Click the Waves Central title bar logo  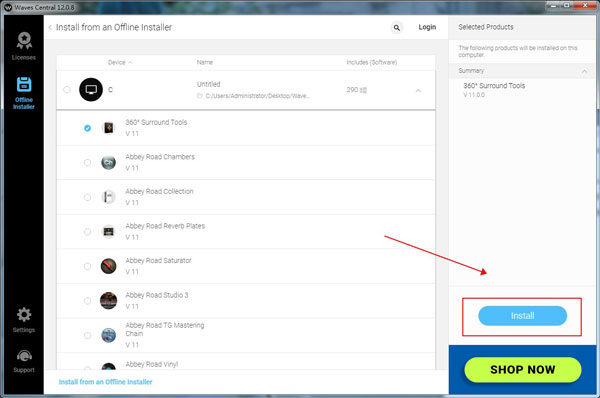[8, 7]
